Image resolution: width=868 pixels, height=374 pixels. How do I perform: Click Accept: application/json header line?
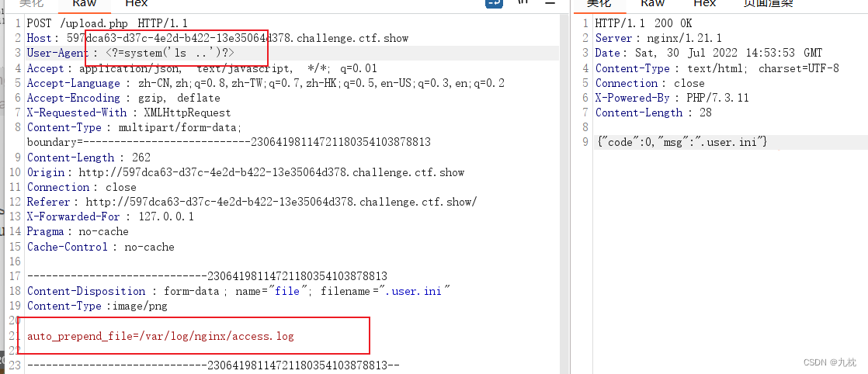pos(202,68)
